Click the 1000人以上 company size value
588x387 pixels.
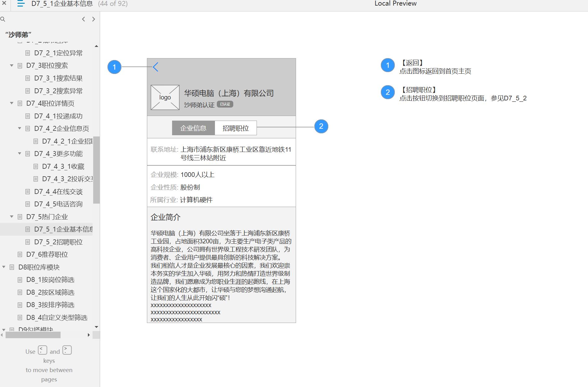coord(198,175)
